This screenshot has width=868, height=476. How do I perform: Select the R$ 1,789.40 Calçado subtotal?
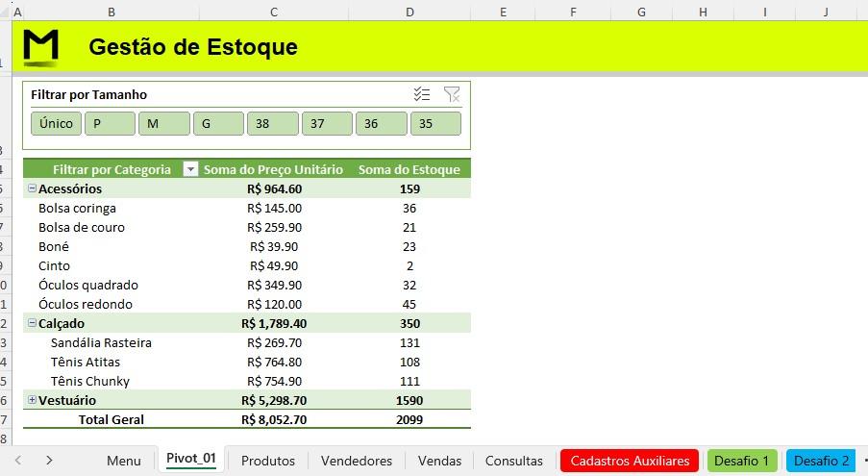(274, 323)
